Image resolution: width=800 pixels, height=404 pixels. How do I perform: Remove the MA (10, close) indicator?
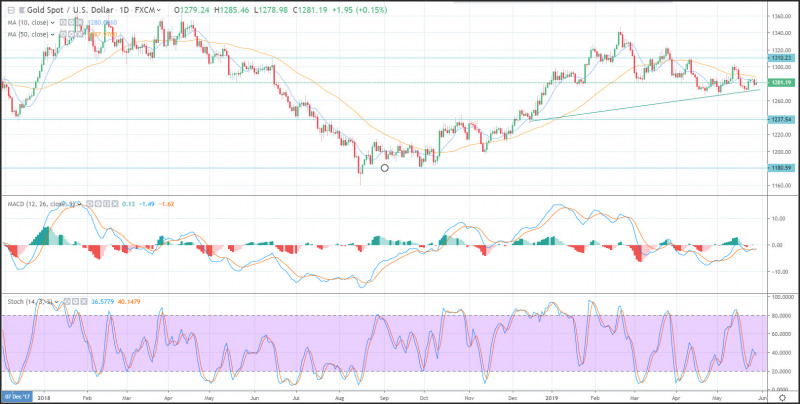click(80, 22)
